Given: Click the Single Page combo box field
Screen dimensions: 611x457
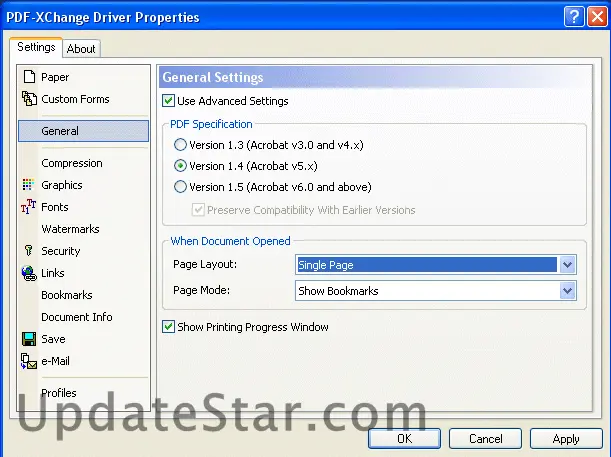Looking at the screenshot, I should coord(436,265).
